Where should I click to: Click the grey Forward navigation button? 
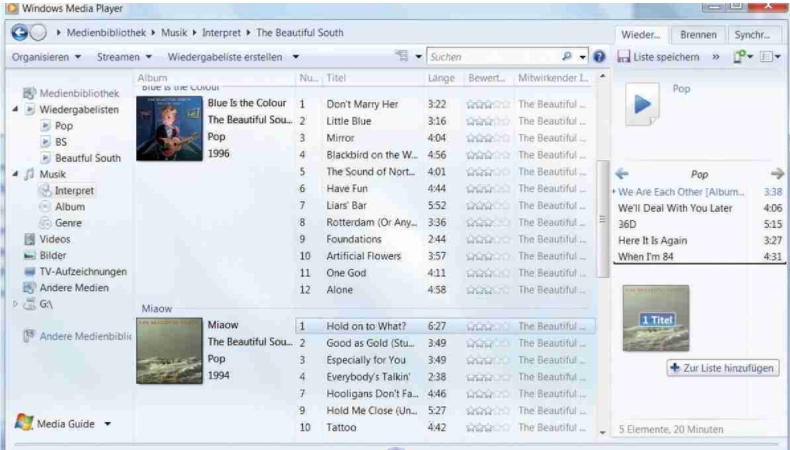tap(38, 33)
